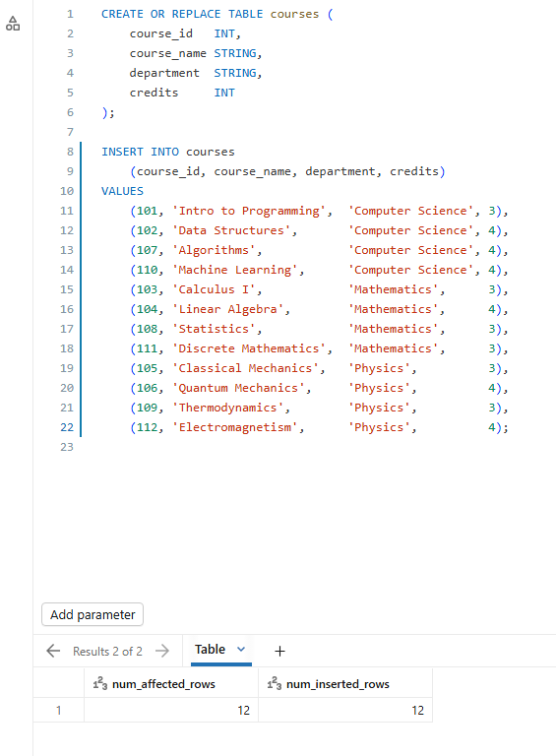
Task: Click the 'Intro to Programming' string
Action: pyautogui.click(x=249, y=211)
